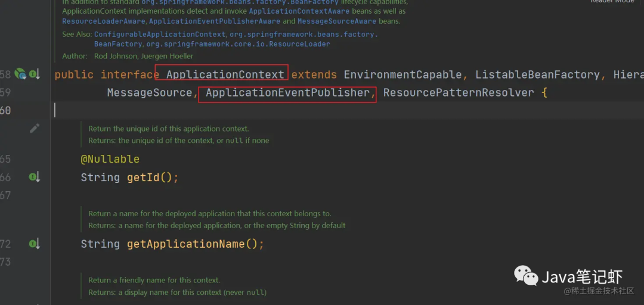Click the implemented-method gutter icon next to getId
Viewport: 644px width, 305px height.
[x=35, y=177]
